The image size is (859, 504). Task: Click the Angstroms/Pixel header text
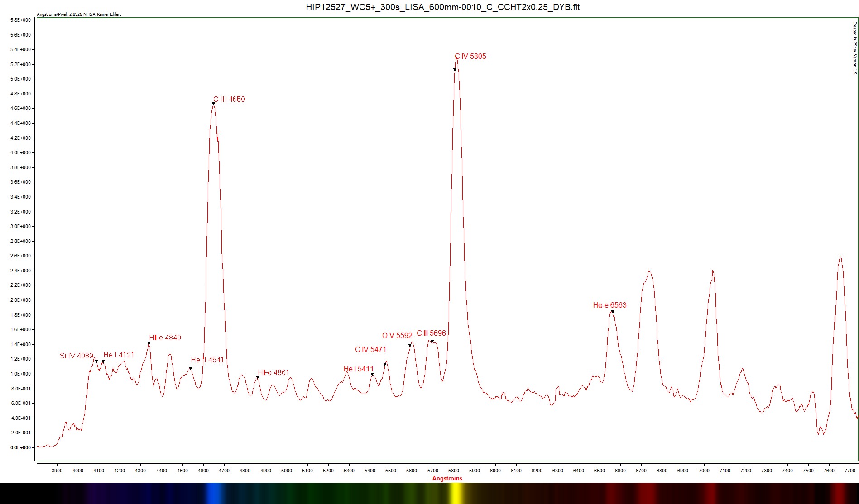tap(79, 14)
